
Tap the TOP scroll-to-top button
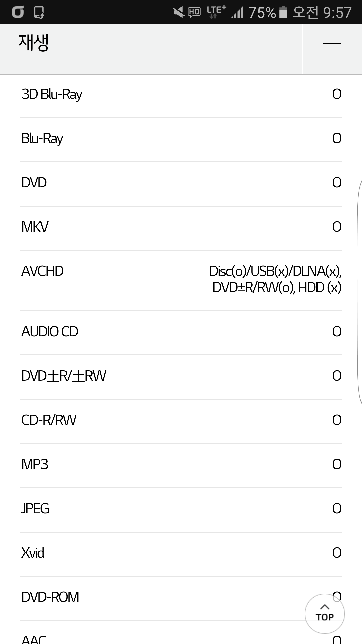click(325, 614)
